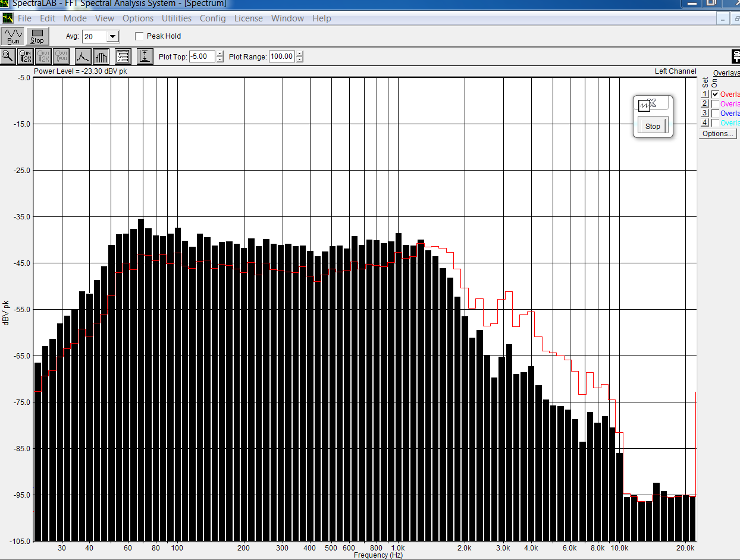
Task: Decrease Plot Top with down arrow
Action: (x=220, y=59)
